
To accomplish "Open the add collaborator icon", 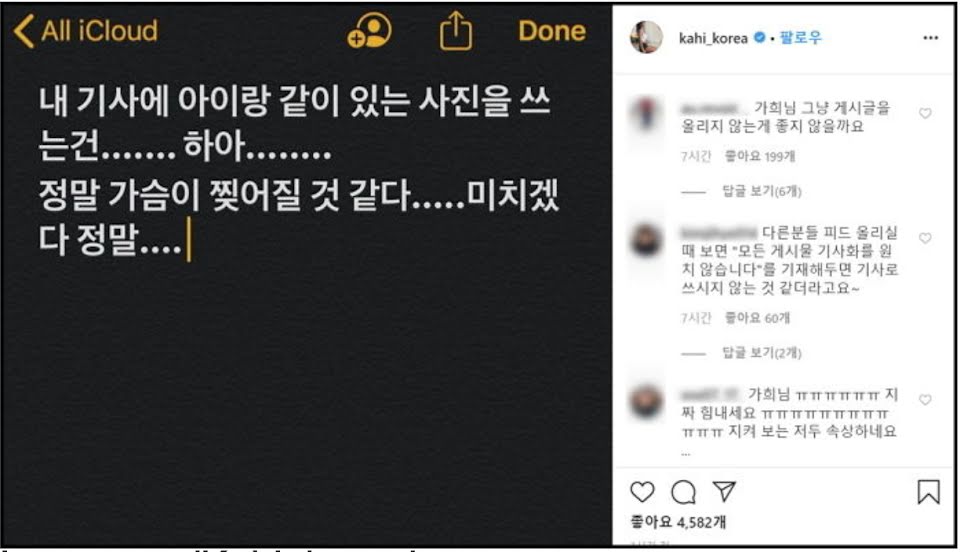I will [x=369, y=31].
